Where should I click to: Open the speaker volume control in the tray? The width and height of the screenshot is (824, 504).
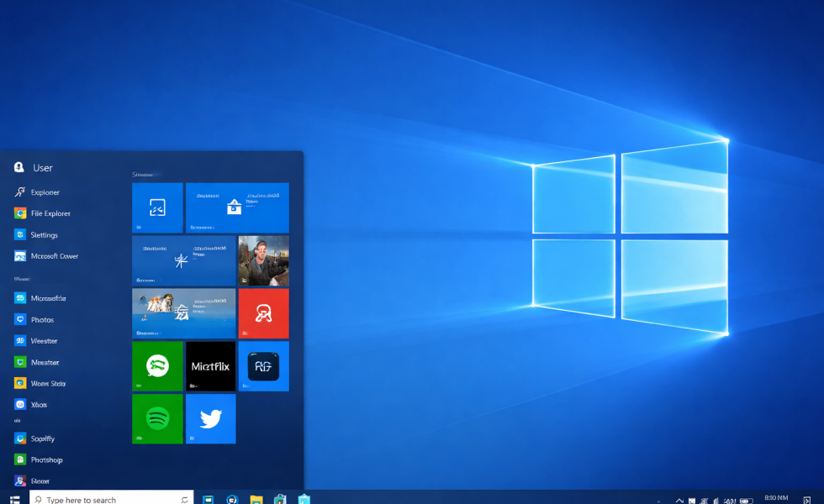tap(729, 497)
